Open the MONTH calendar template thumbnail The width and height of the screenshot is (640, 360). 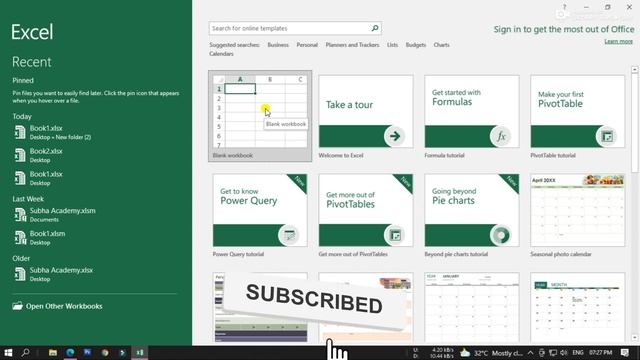click(578, 308)
